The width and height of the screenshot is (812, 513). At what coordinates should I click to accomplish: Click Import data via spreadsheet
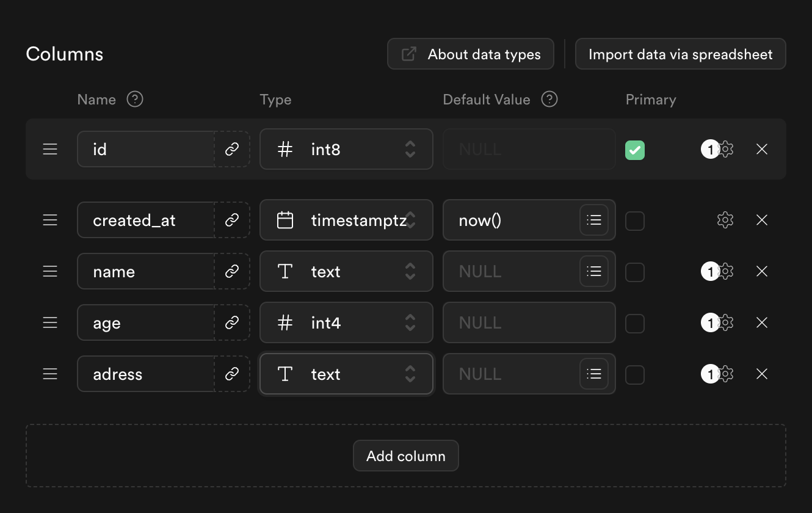click(680, 54)
